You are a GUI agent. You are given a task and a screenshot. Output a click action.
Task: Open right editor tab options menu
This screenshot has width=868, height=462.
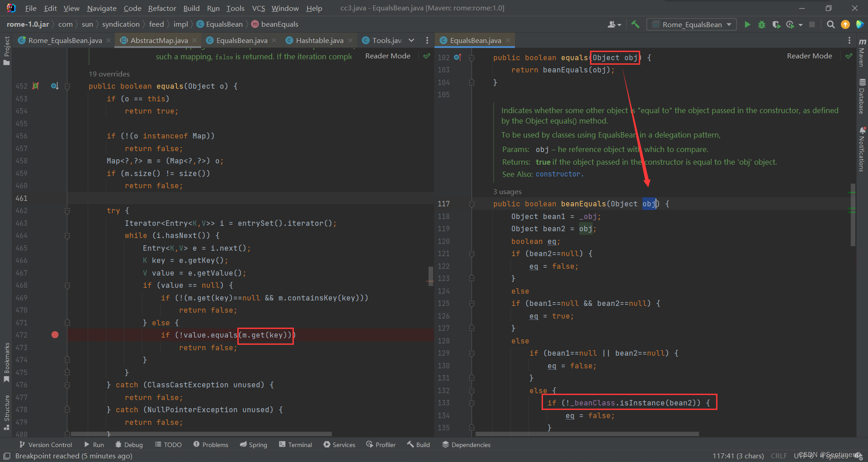(849, 40)
